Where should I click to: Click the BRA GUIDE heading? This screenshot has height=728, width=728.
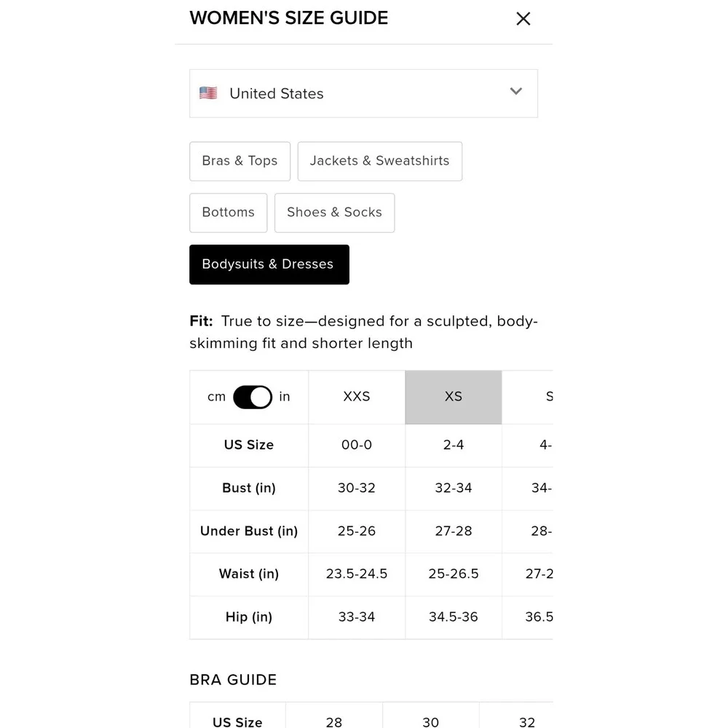[233, 680]
